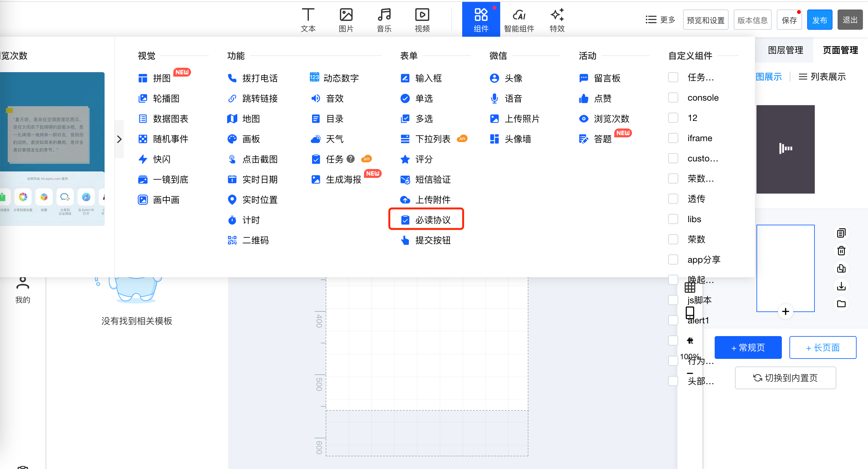Open the 音乐 music tool
The width and height of the screenshot is (868, 469).
pos(384,20)
